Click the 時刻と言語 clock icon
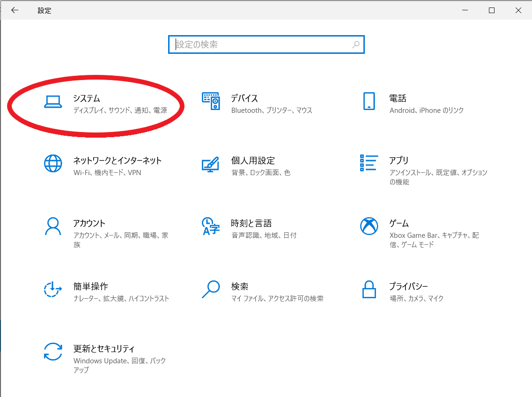532x397 pixels. click(211, 226)
